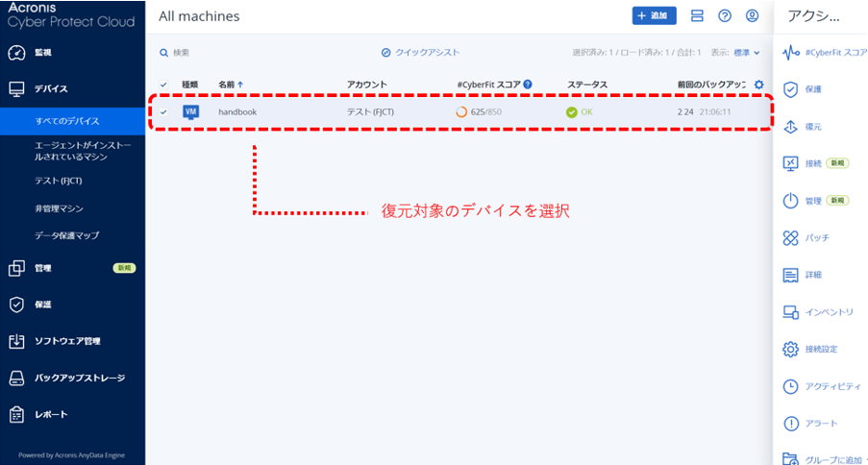Click the パッチ (Patch) bandage icon
This screenshot has width=868, height=465.
coord(791,237)
